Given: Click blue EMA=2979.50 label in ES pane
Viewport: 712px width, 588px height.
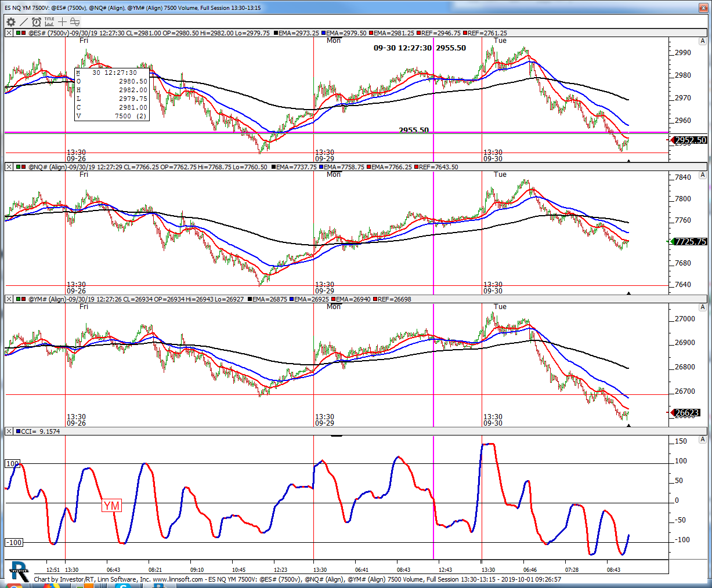Looking at the screenshot, I should coord(346,33).
